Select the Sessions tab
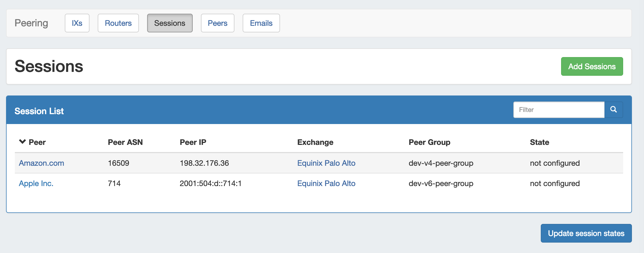This screenshot has height=253, width=644. point(170,23)
